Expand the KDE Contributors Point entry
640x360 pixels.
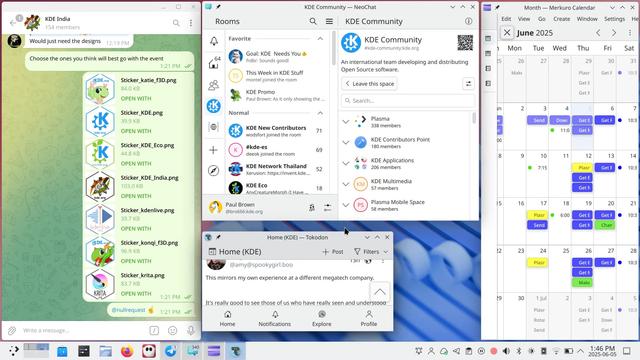click(x=346, y=142)
